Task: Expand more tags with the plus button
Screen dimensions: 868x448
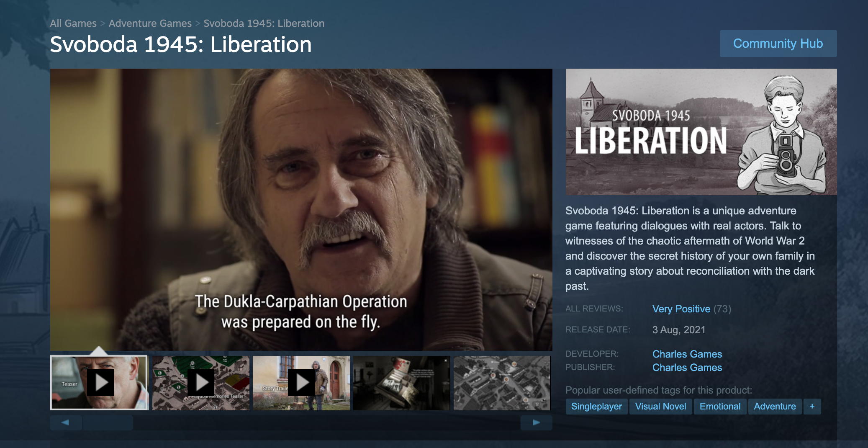Action: point(812,406)
